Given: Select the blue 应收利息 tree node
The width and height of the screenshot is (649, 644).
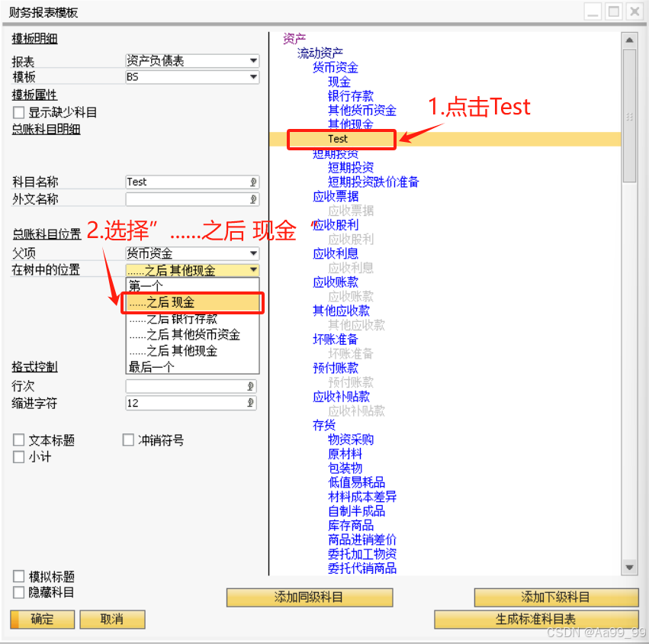Looking at the screenshot, I should pyautogui.click(x=336, y=253).
